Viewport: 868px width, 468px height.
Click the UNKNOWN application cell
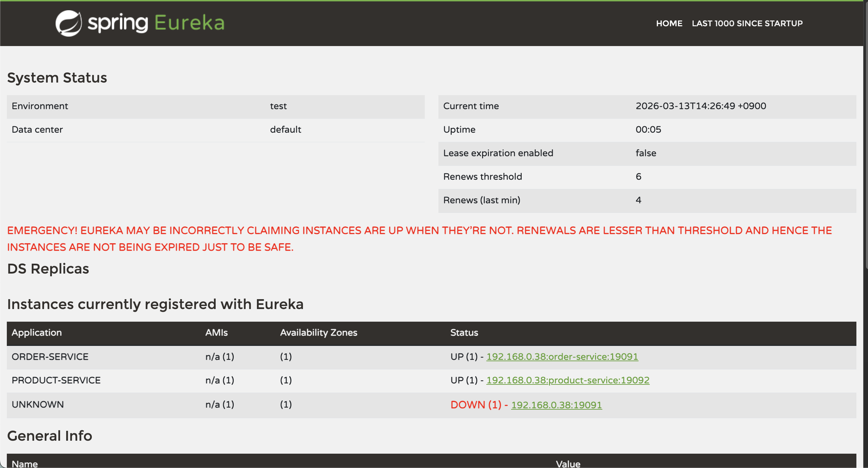click(x=38, y=404)
